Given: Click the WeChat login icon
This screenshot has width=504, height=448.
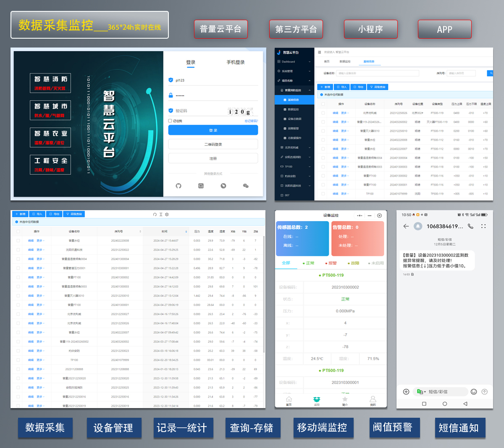Looking at the screenshot, I should tap(246, 186).
